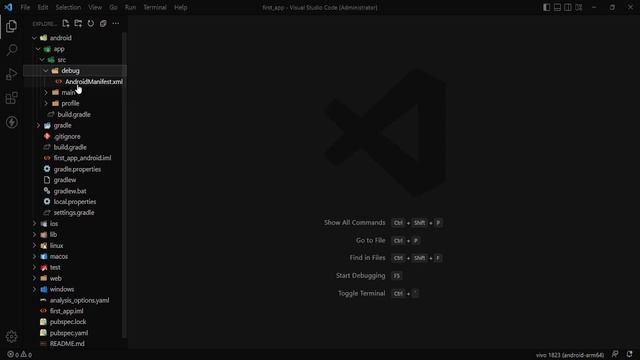The width and height of the screenshot is (640, 360).
Task: Refresh the Explorer tree
Action: 91,24
